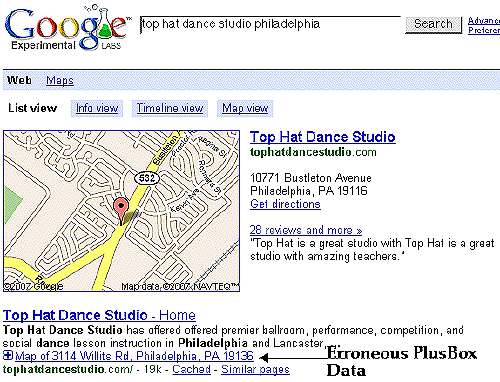The image size is (500, 382).
Task: Switch to Map view
Action: coord(245,108)
